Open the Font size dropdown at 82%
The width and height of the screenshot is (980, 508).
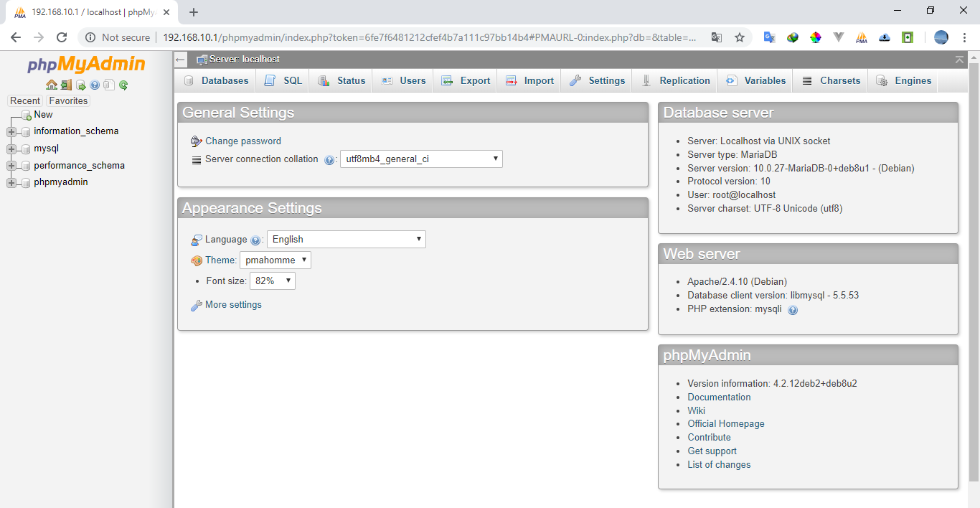272,281
